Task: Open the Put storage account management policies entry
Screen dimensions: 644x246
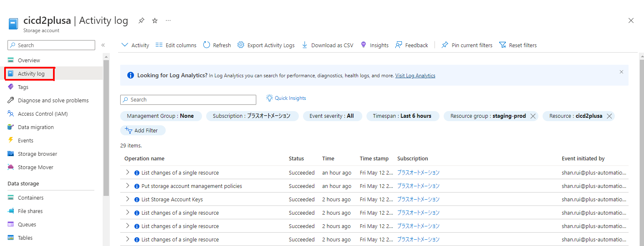Action: click(x=192, y=186)
